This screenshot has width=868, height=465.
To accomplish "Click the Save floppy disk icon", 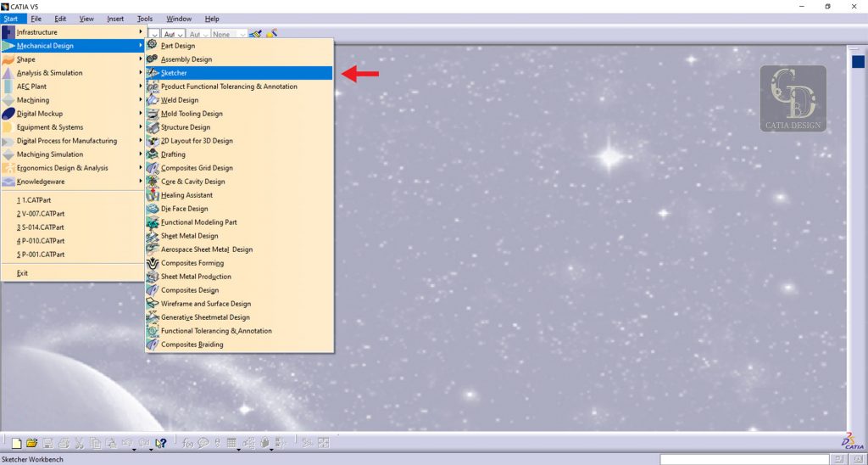I will [x=47, y=444].
